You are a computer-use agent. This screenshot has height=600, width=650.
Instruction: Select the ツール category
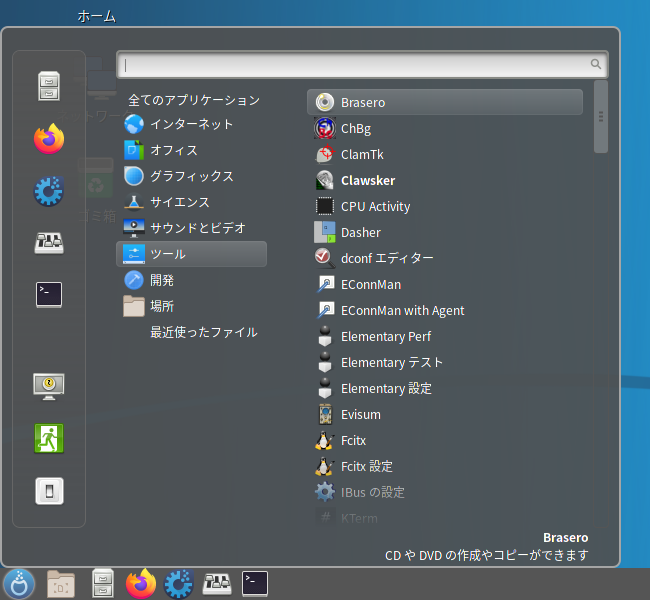tap(192, 254)
